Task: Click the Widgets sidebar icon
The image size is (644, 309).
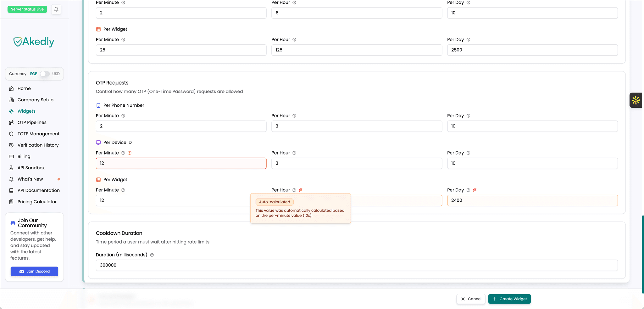Action: [x=11, y=111]
